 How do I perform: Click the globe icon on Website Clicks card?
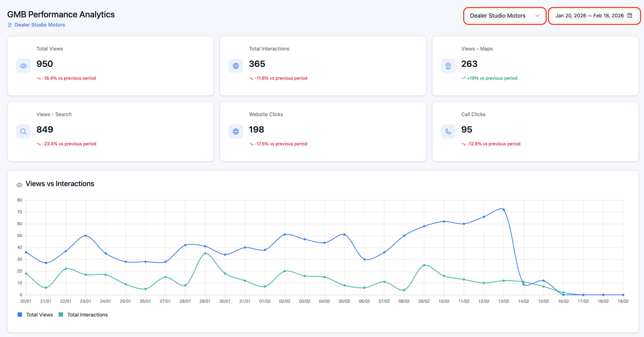click(236, 132)
